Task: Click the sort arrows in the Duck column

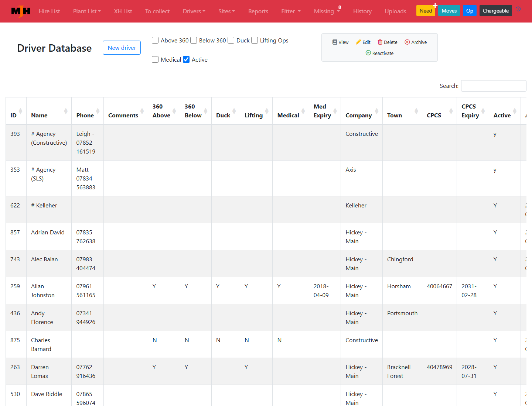Action: coord(234,111)
